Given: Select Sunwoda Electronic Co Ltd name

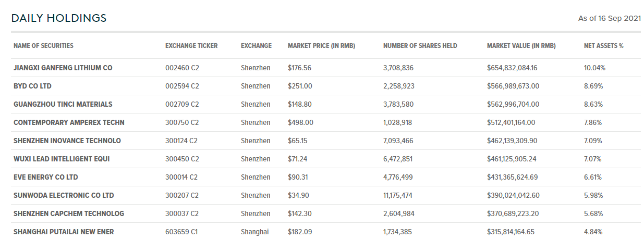Looking at the screenshot, I should 64,195.
